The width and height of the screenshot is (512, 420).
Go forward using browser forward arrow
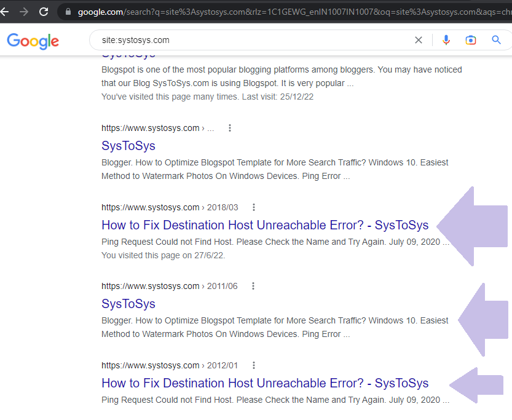click(x=24, y=12)
